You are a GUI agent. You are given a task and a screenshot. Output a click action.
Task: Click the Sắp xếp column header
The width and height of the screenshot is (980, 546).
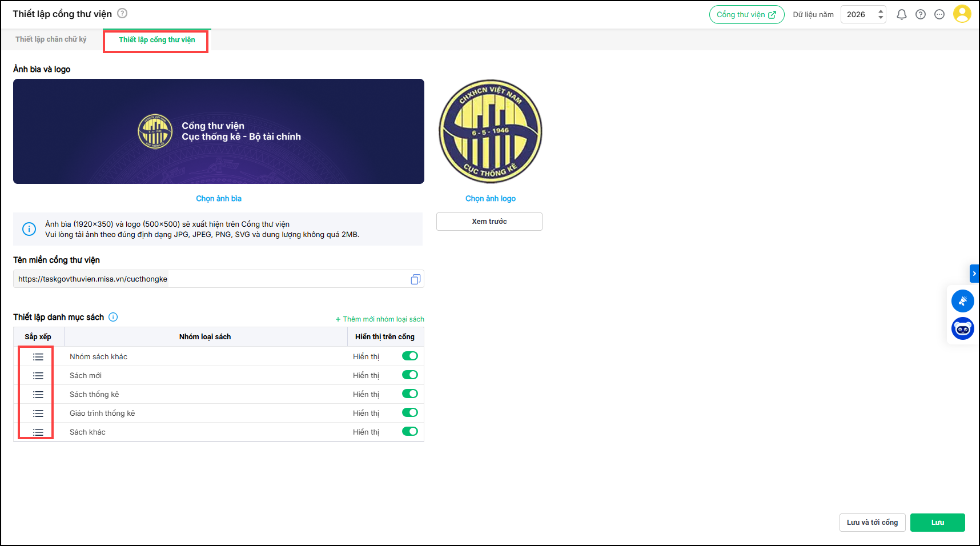38,337
